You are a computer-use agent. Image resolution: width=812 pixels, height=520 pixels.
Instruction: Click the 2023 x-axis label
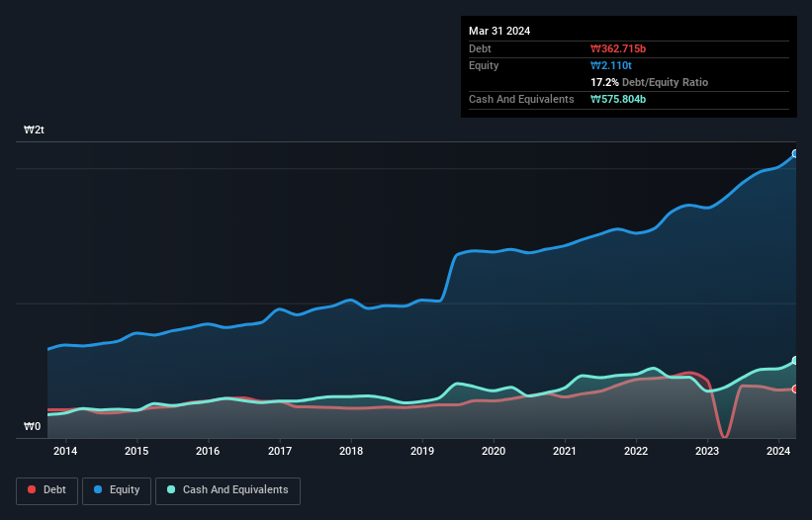pos(707,451)
